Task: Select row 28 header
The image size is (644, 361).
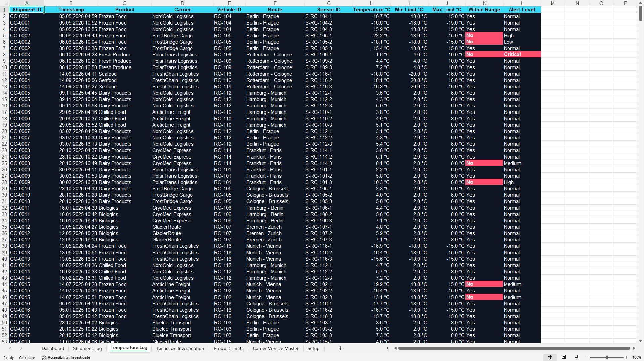Action: coord(4,182)
